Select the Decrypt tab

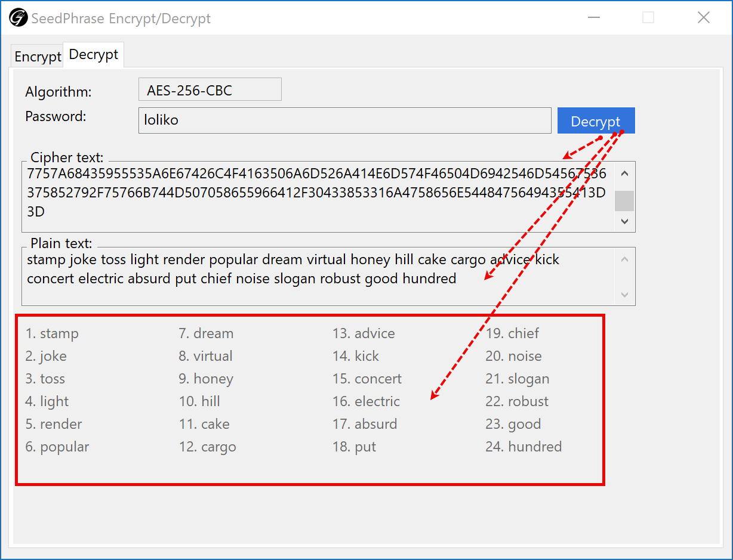pos(94,55)
